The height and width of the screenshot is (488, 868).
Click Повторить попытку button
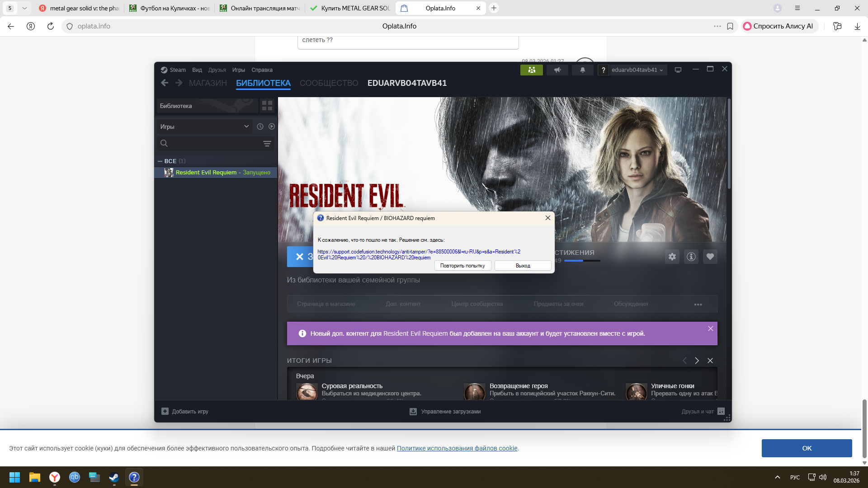click(462, 266)
